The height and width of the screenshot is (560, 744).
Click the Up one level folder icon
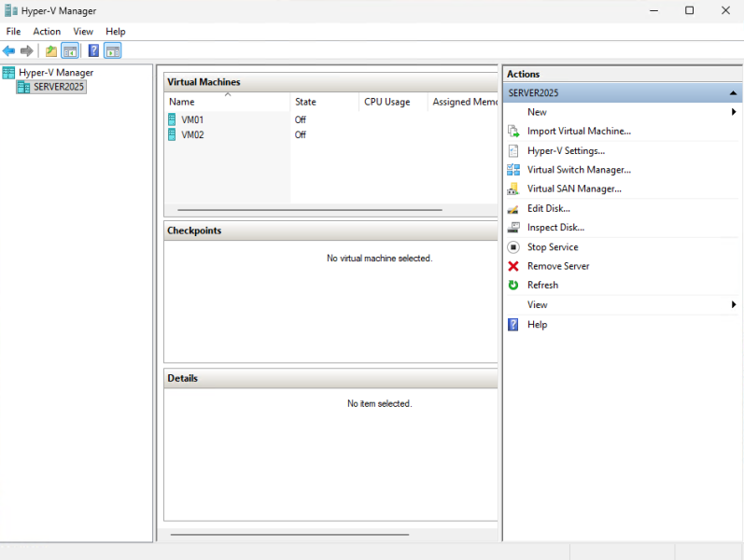tap(50, 50)
